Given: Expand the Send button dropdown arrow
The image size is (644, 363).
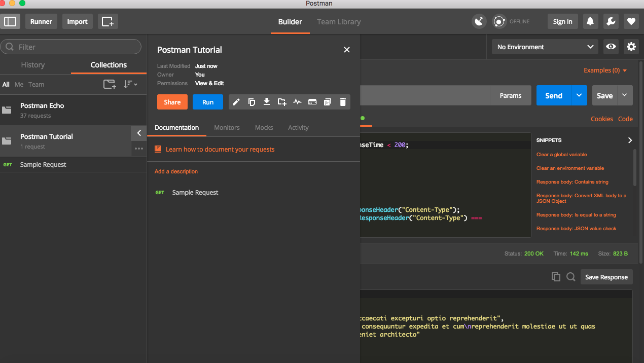Looking at the screenshot, I should pos(579,95).
